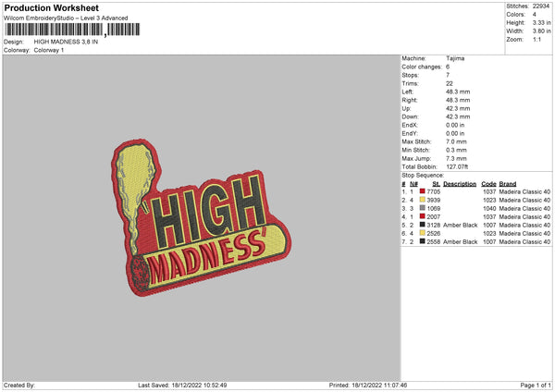Click the Total Bobbin value '127.07ft'

click(457, 166)
